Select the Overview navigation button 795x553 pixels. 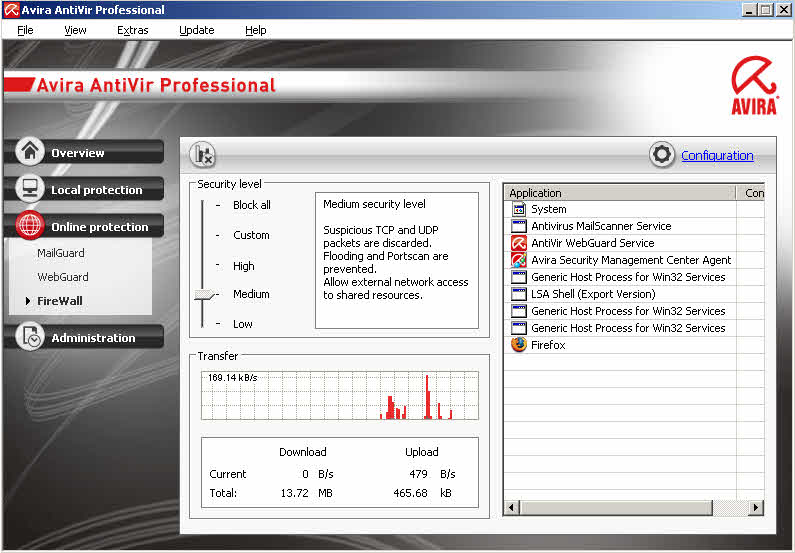tap(84, 152)
